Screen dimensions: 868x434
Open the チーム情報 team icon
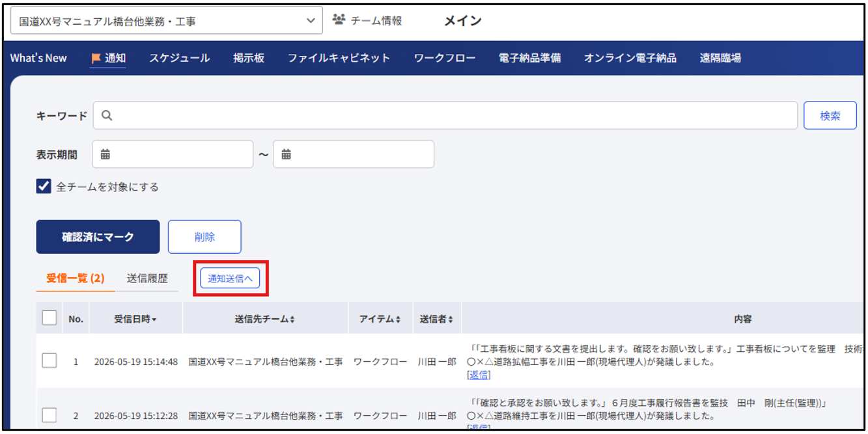[339, 20]
